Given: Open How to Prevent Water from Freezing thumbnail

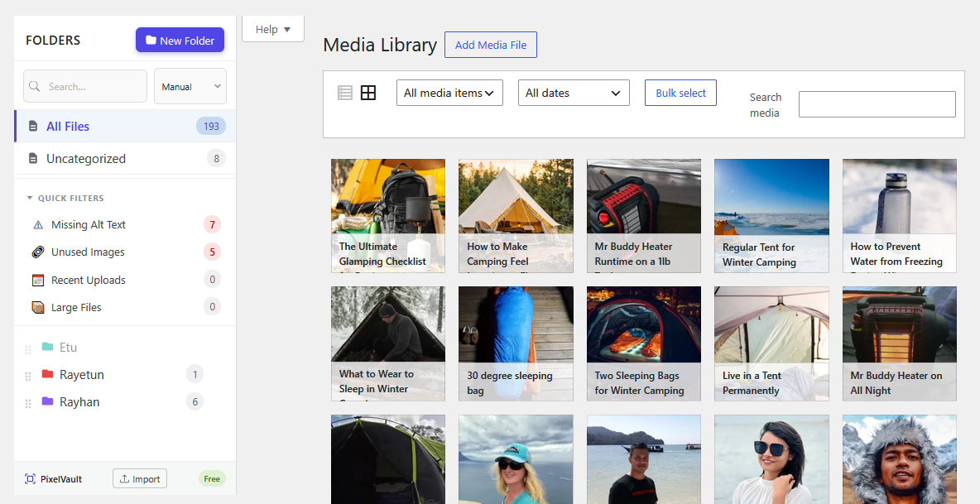Looking at the screenshot, I should 900,215.
